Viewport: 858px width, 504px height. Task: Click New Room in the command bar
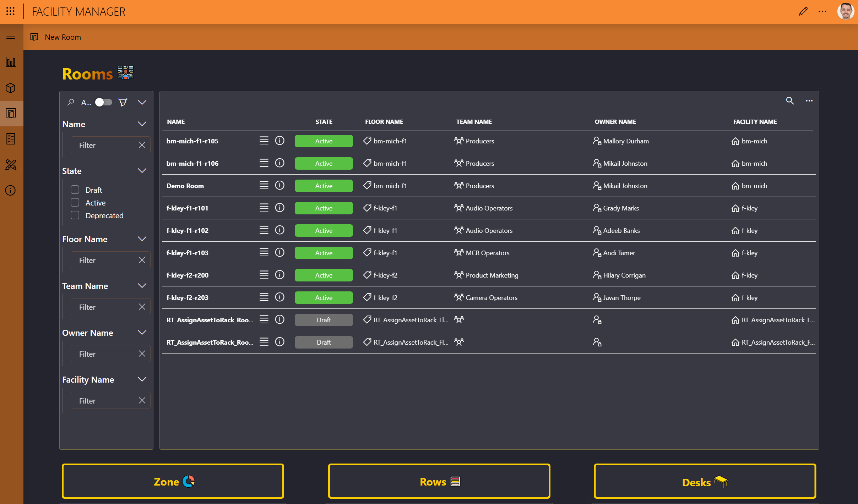63,37
